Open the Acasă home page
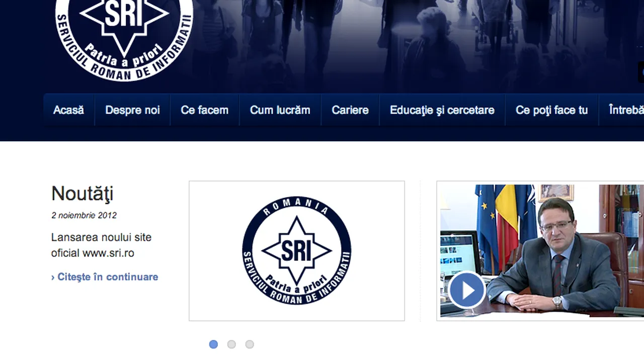This screenshot has height=362, width=644. point(68,110)
